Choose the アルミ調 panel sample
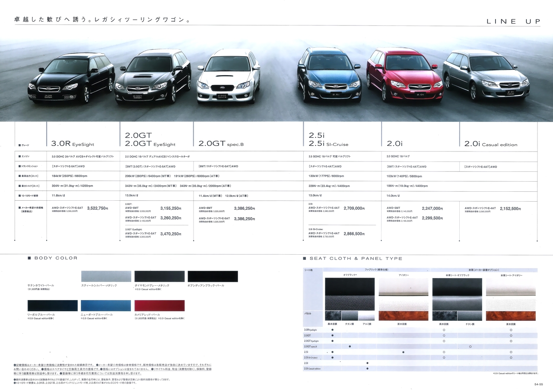The height and width of the screenshot is (392, 553). [x=366, y=316]
